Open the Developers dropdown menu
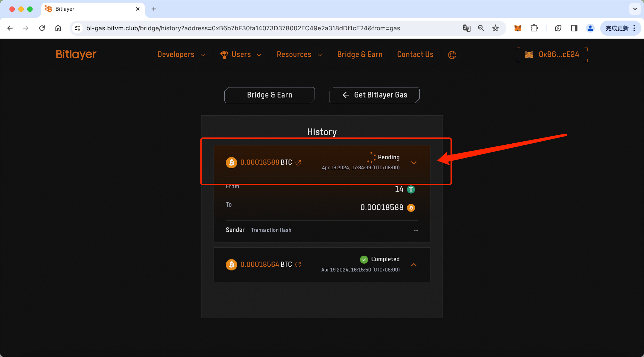Viewport: 644px width, 357px height. 181,55
